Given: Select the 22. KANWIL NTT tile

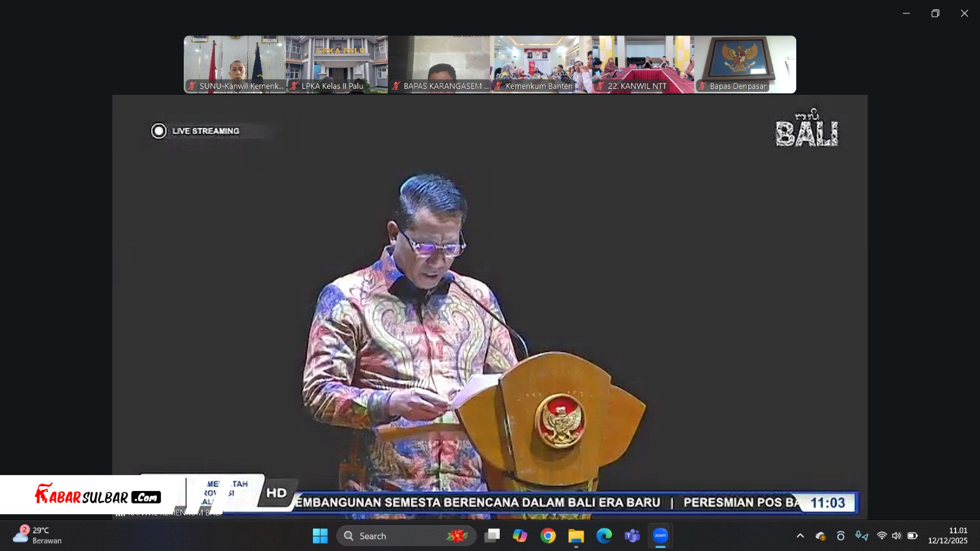Looking at the screenshot, I should 643,64.
